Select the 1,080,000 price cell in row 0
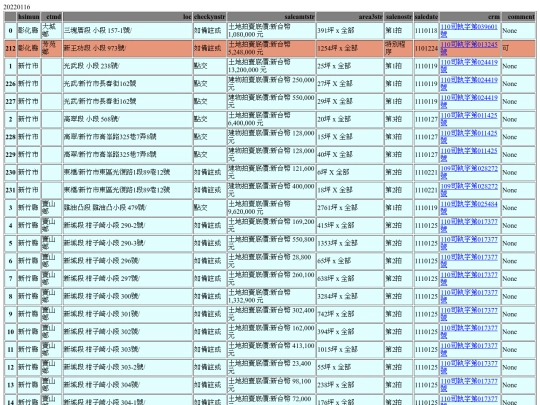540x405 pixels. (271, 30)
